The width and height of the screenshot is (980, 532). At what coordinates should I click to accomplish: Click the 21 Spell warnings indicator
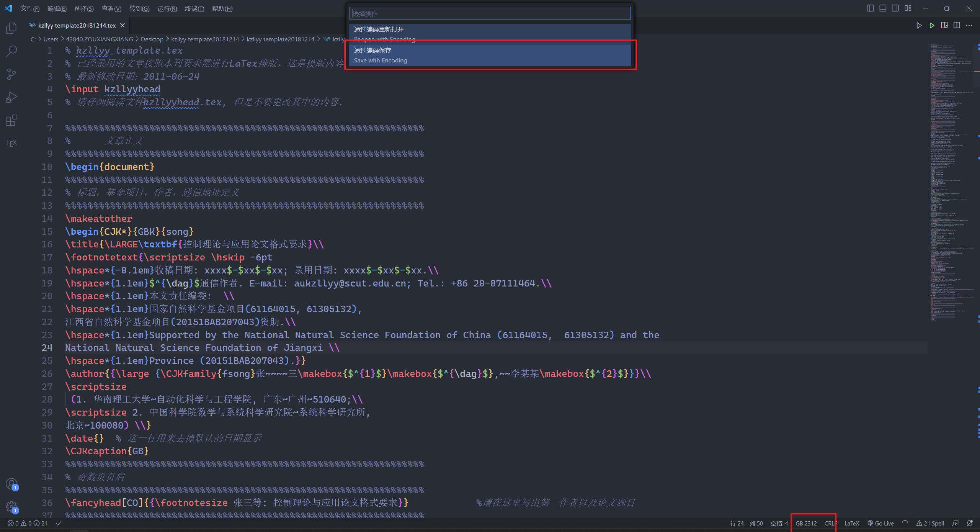coord(930,523)
